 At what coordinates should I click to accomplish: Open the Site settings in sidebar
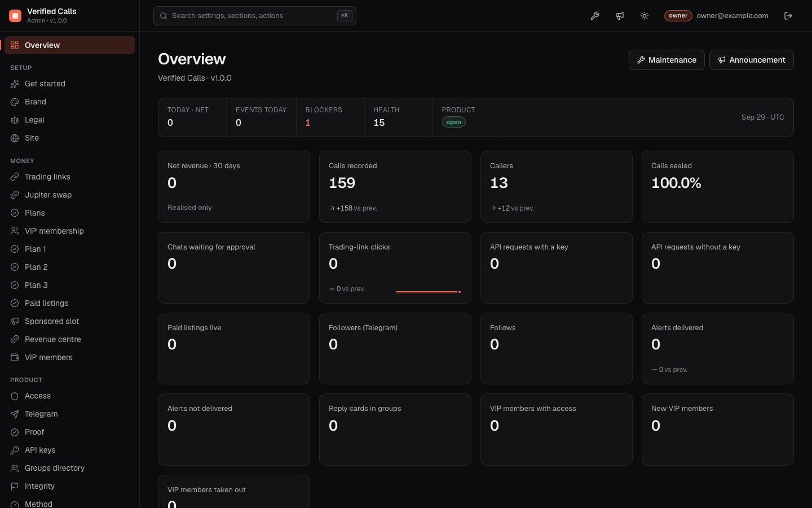coord(69,138)
